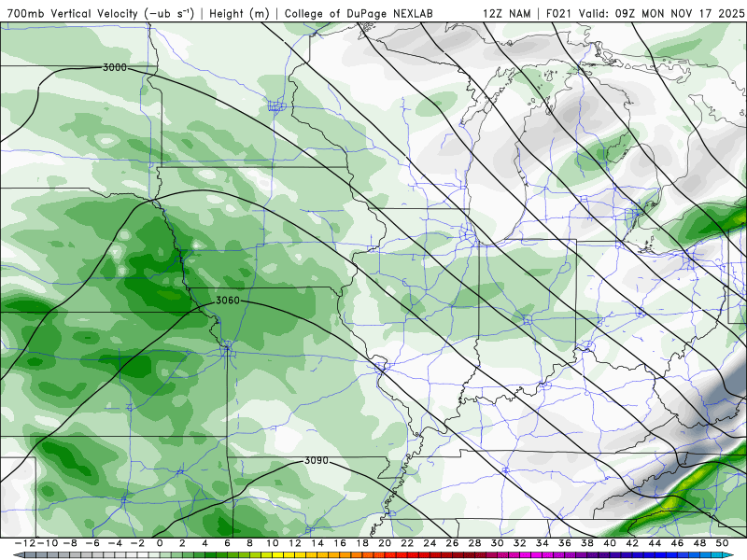Screen dimensions: 747x560
Task: Click the 36 color bar label
Action: point(565,543)
